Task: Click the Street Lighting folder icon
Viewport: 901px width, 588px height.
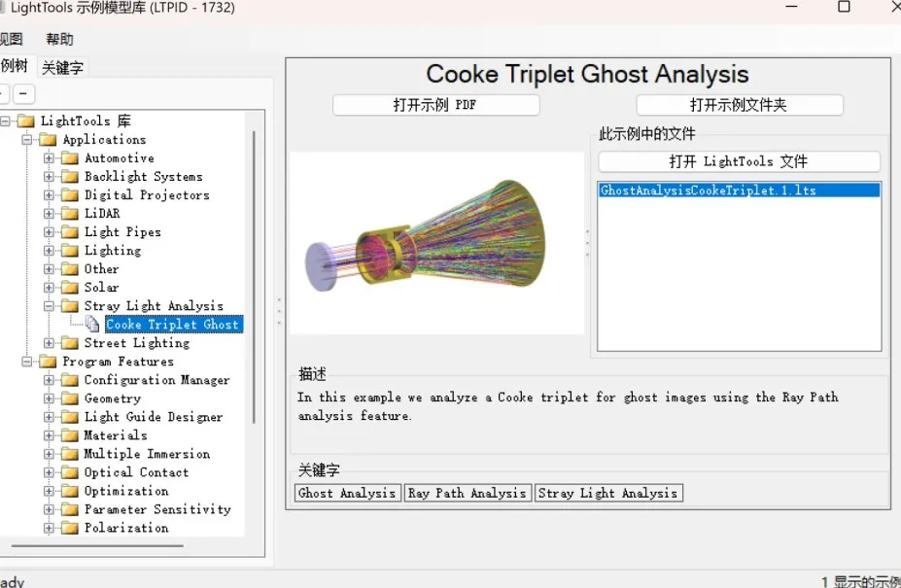Action: [69, 343]
